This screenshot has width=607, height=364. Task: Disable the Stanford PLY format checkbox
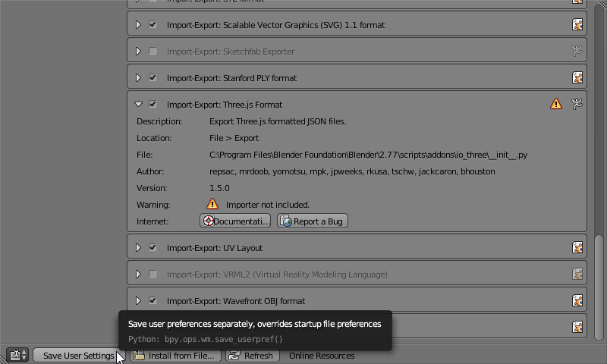point(153,78)
